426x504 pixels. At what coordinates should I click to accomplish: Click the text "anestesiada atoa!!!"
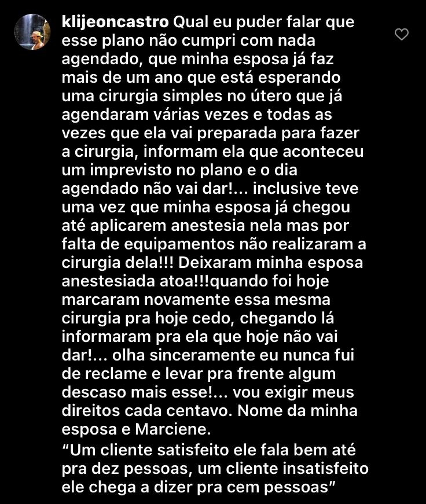pos(135,281)
